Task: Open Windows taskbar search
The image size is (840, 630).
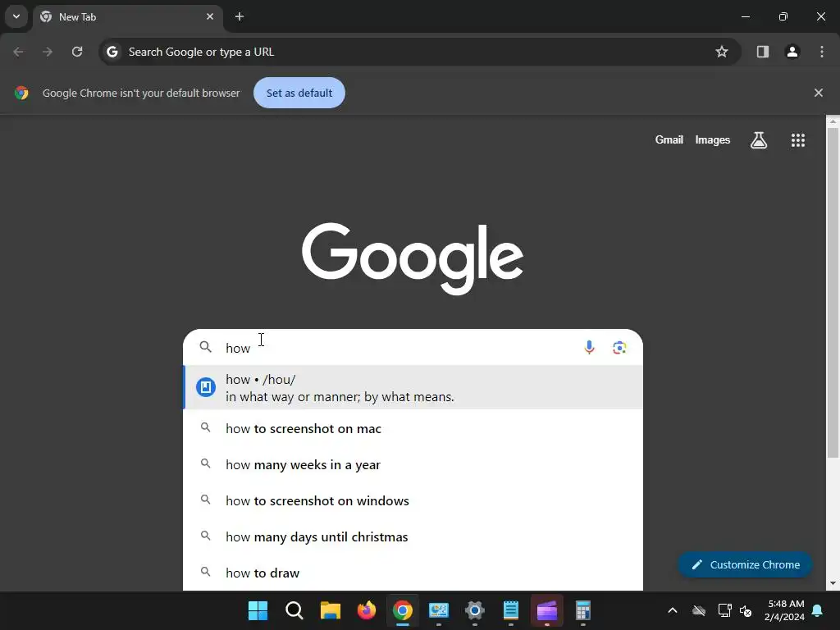Action: click(x=294, y=610)
